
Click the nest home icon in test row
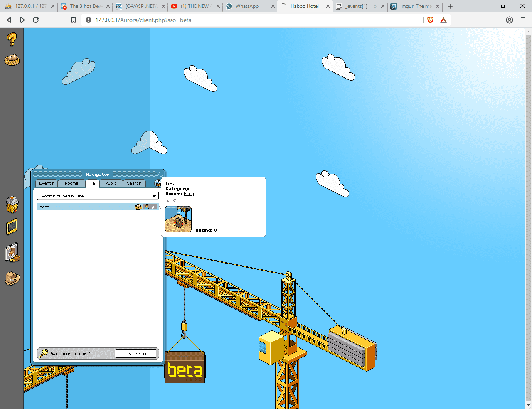[138, 207]
